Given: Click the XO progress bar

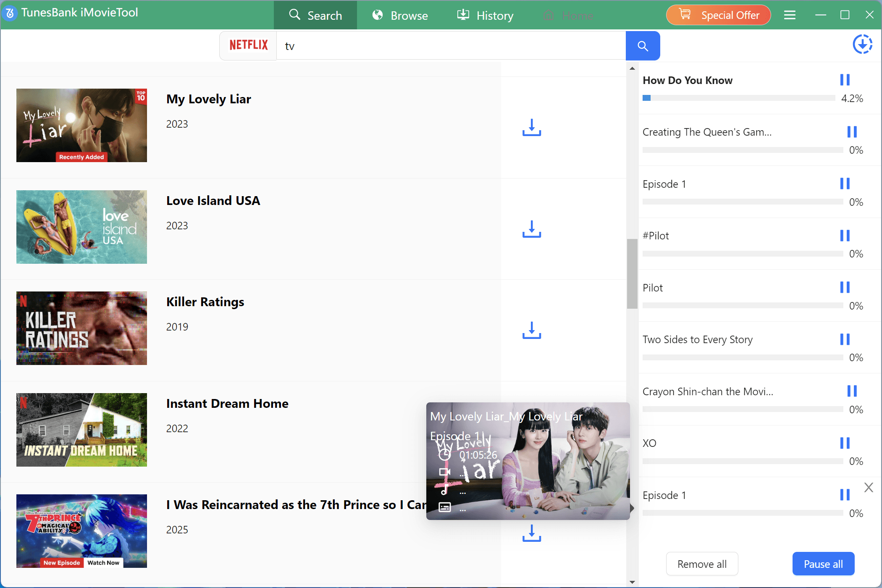Looking at the screenshot, I should click(x=743, y=461).
